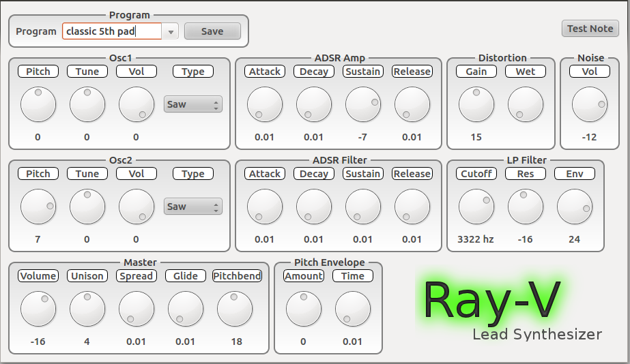
Task: Click the Master Unison label button
Action: 87,276
